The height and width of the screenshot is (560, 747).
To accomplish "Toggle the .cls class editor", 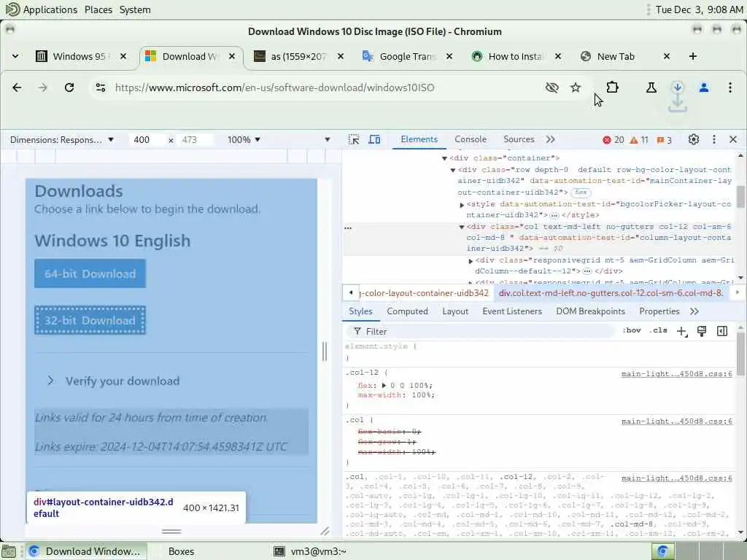I will [x=659, y=330].
